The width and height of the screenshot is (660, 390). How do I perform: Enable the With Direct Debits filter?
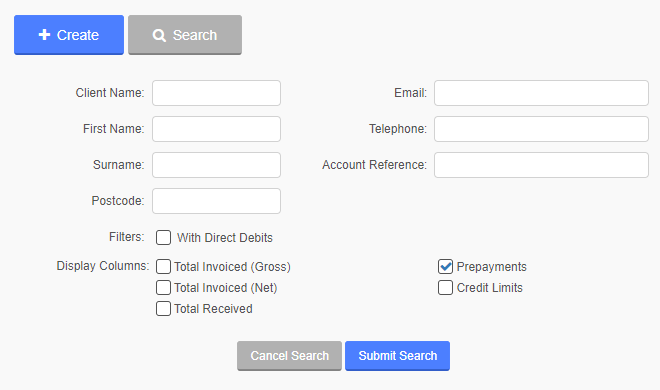tap(163, 237)
